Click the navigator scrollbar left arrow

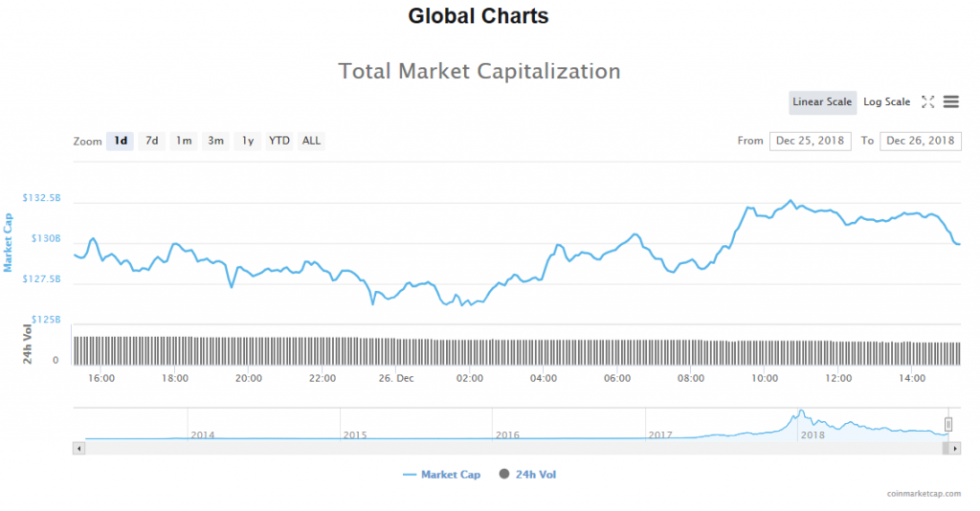point(79,448)
